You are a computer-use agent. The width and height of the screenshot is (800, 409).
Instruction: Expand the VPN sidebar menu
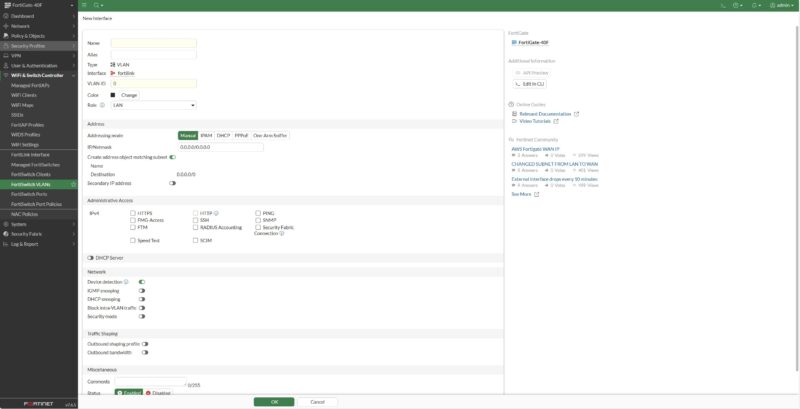tap(39, 56)
